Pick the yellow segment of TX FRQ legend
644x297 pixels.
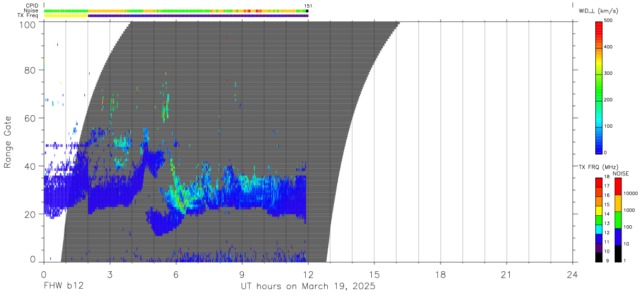[x=599, y=211]
